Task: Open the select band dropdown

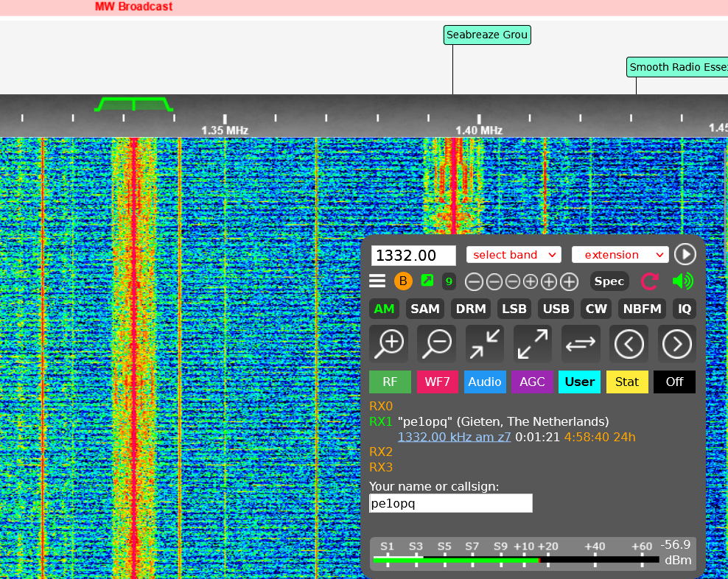Action: pos(514,255)
